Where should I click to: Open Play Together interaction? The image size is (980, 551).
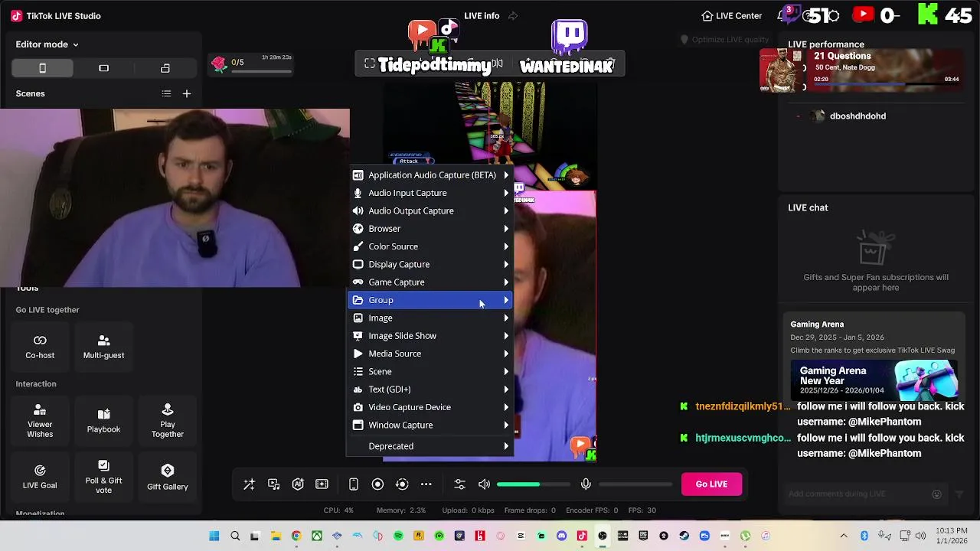tap(168, 421)
